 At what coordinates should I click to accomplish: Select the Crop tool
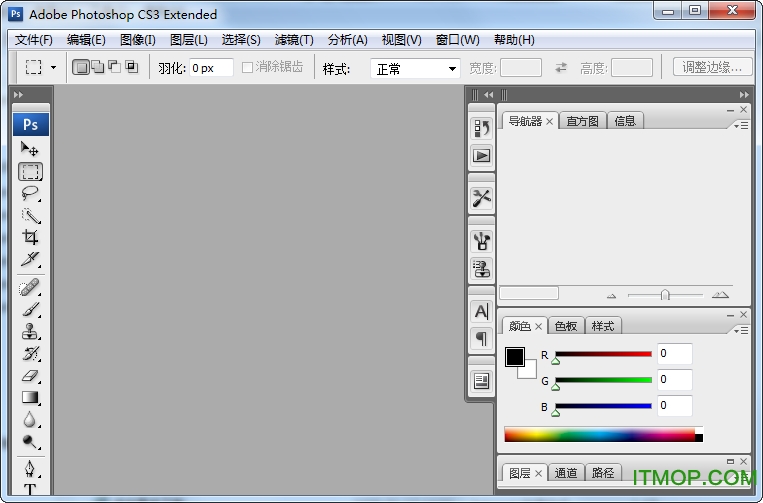click(x=30, y=237)
